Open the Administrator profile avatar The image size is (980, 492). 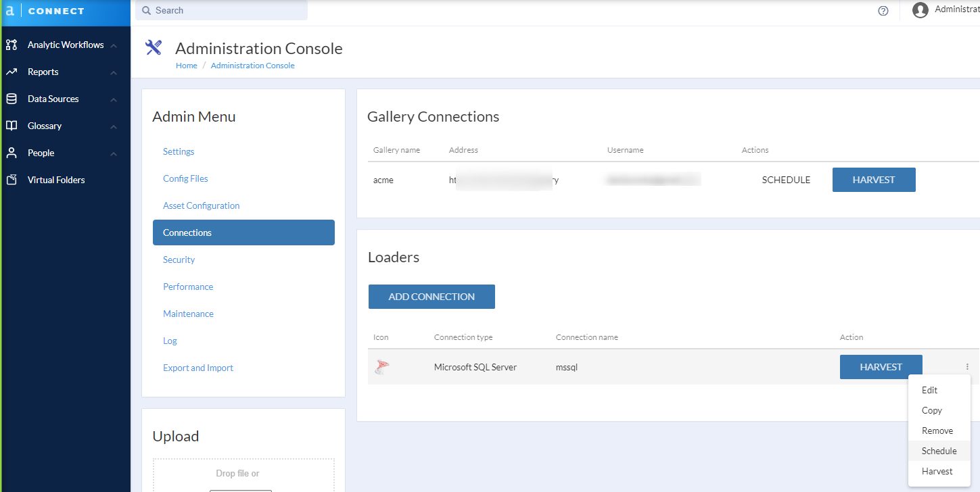click(x=920, y=9)
